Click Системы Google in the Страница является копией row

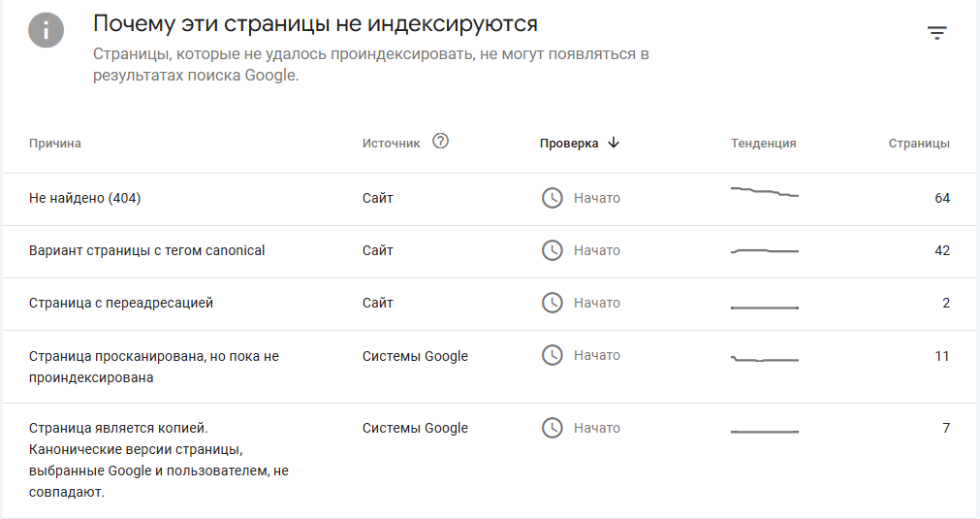coord(415,429)
